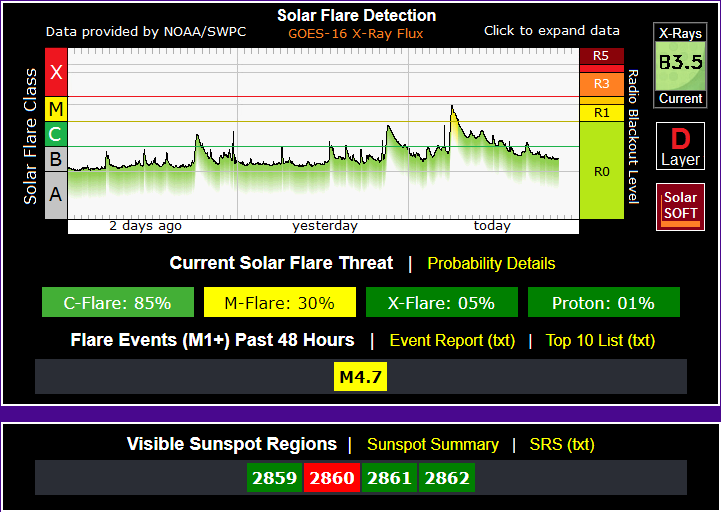The image size is (721, 512).
Task: Open the D Layer icon
Action: tap(680, 146)
